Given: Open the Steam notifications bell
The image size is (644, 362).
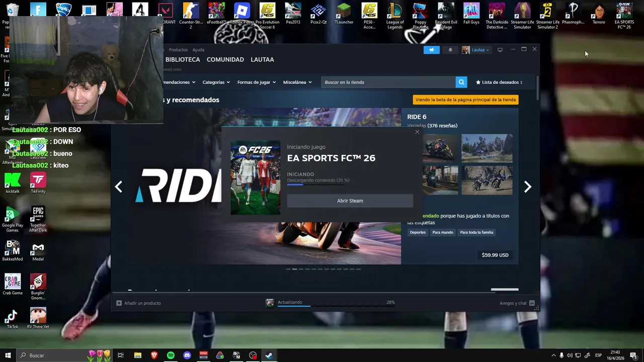Looking at the screenshot, I should 450,50.
